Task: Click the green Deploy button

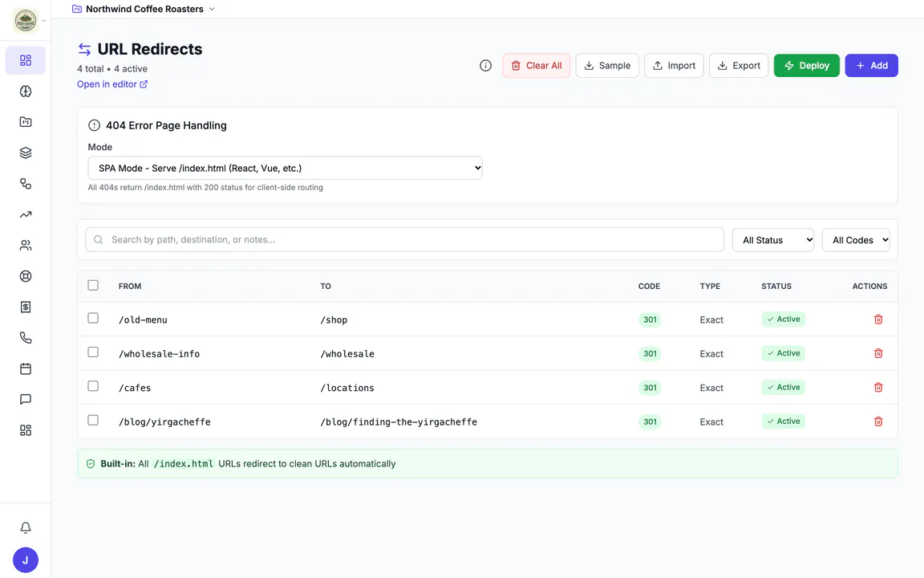Action: pyautogui.click(x=807, y=66)
